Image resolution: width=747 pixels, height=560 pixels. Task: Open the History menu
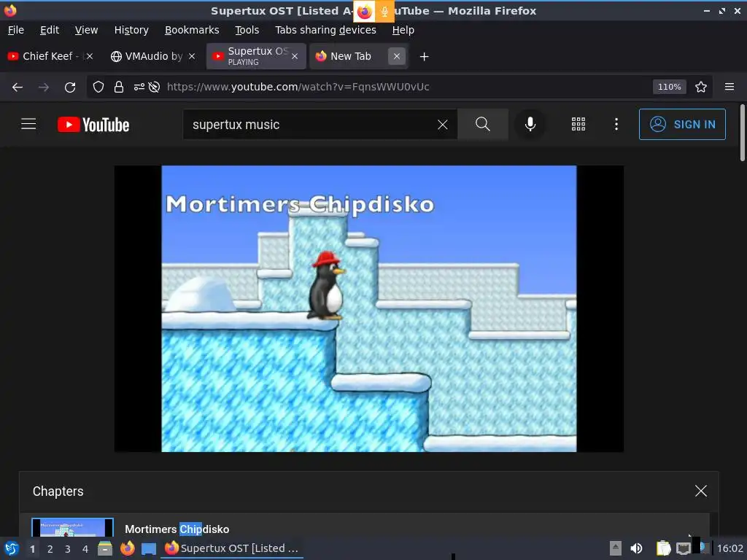[x=131, y=30]
